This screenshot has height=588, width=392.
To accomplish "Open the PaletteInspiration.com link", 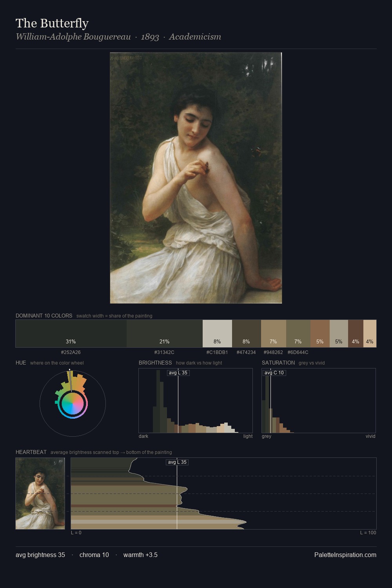I will click(x=345, y=555).
